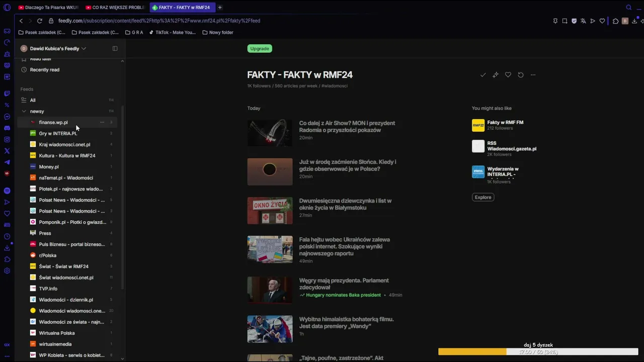Viewport: 644px width, 362px height.
Task: Open Extensions from the Opera sidebar
Action: [x=7, y=259]
